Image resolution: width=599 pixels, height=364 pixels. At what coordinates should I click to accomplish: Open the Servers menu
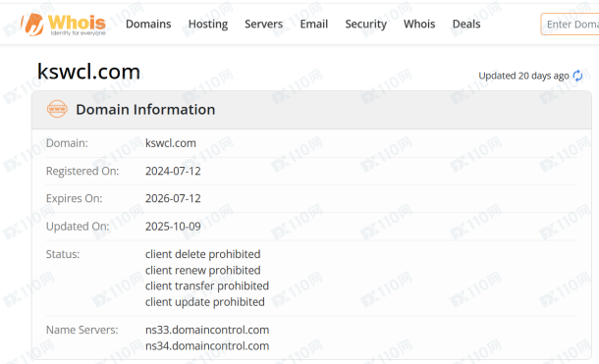tap(263, 24)
